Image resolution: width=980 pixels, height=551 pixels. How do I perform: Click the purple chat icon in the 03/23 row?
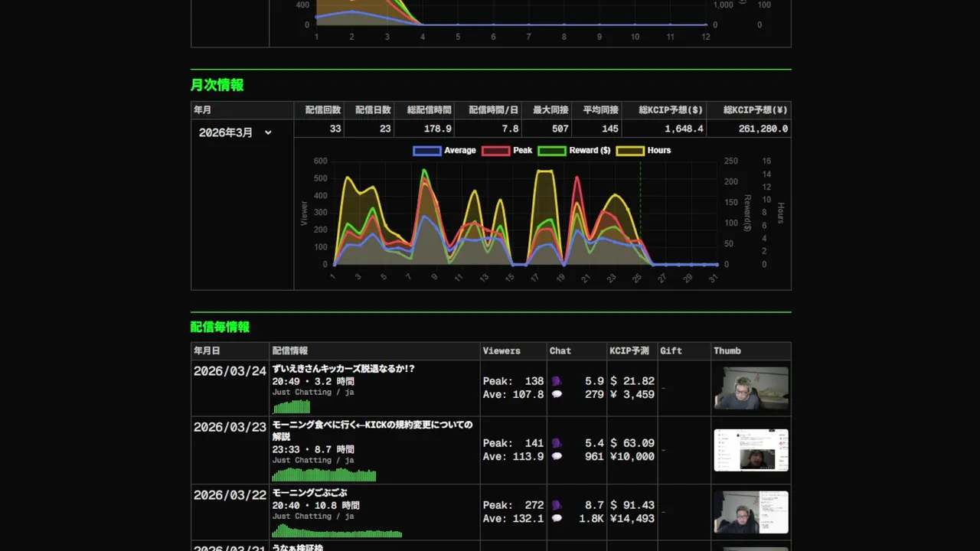pyautogui.click(x=557, y=443)
